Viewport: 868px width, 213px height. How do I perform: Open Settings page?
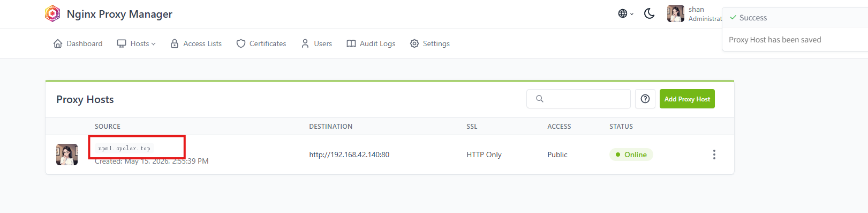[x=430, y=43]
